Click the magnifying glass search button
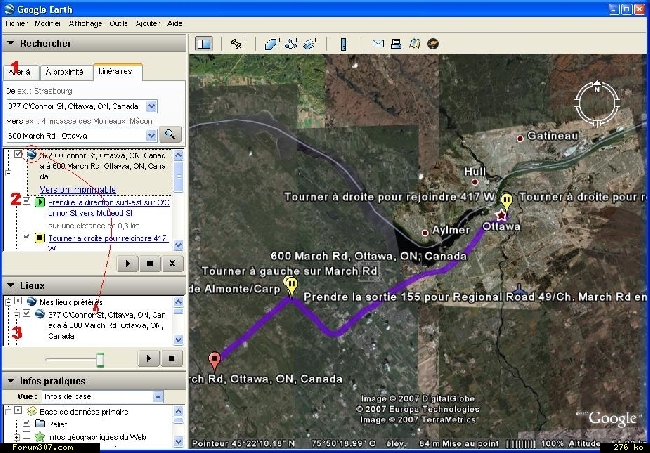The image size is (650, 453). click(170, 135)
